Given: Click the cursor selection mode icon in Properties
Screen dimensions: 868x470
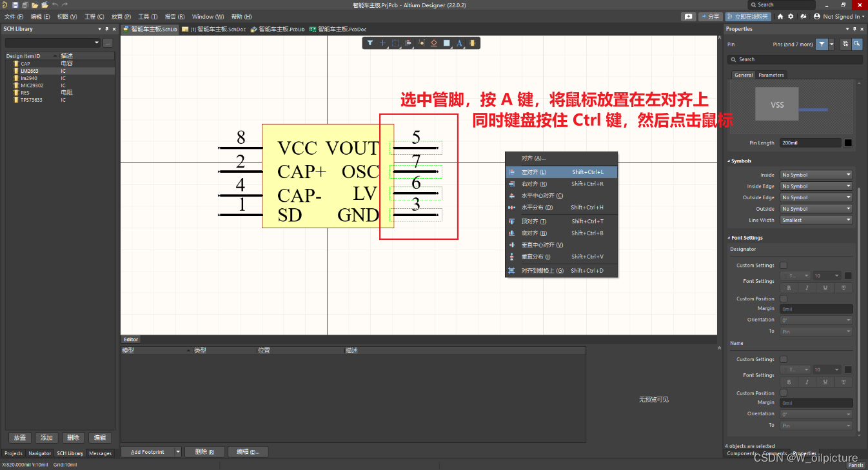Looking at the screenshot, I should point(845,44).
